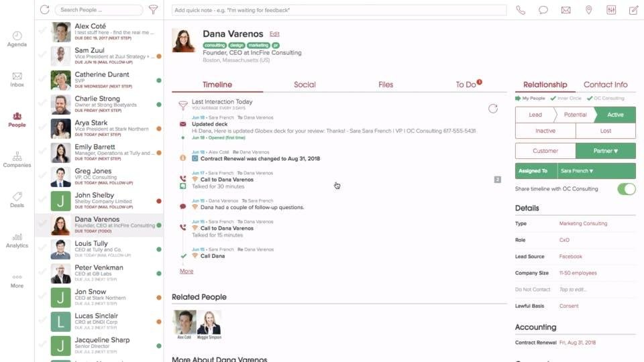Switch to the Timeline tab
Viewport: 644px width, 362px height.
217,84
